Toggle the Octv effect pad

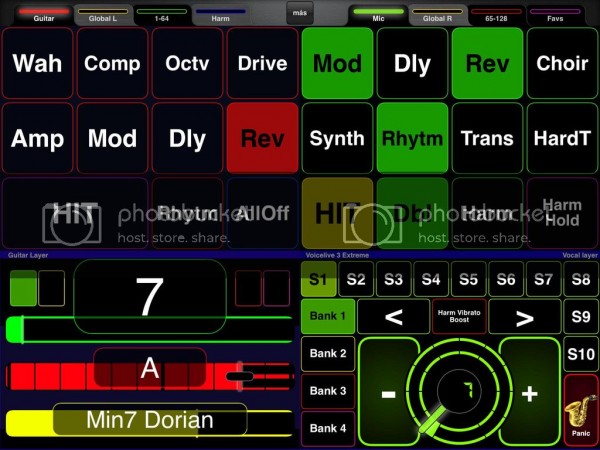click(x=188, y=63)
